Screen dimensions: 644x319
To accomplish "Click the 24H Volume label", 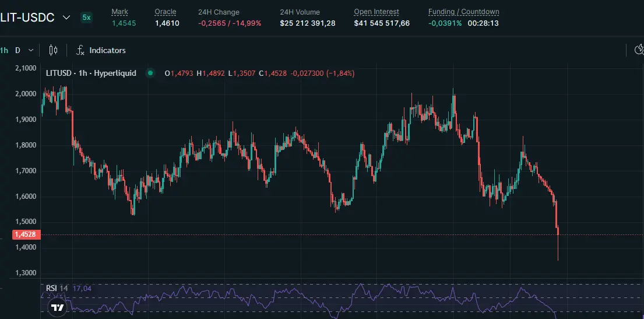I will (x=300, y=12).
